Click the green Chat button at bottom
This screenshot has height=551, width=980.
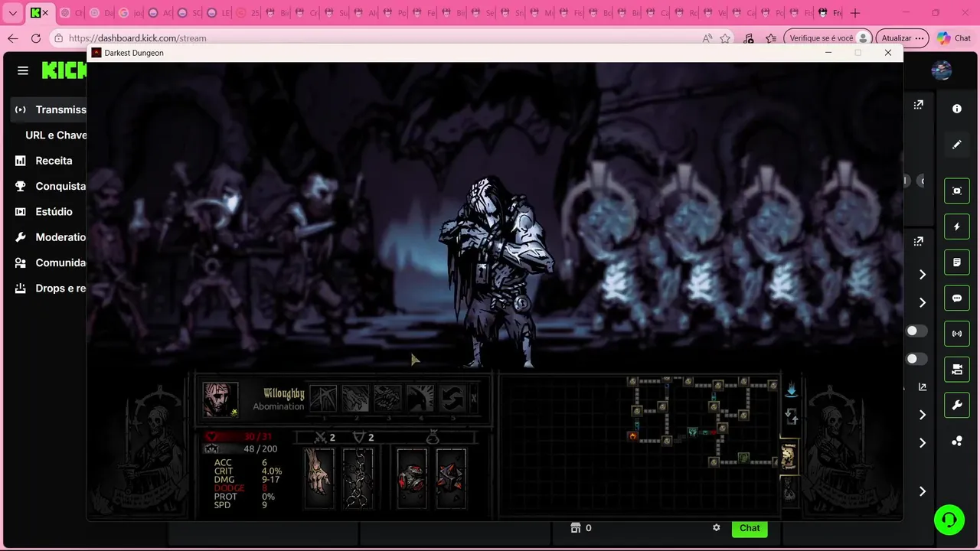[x=750, y=528]
